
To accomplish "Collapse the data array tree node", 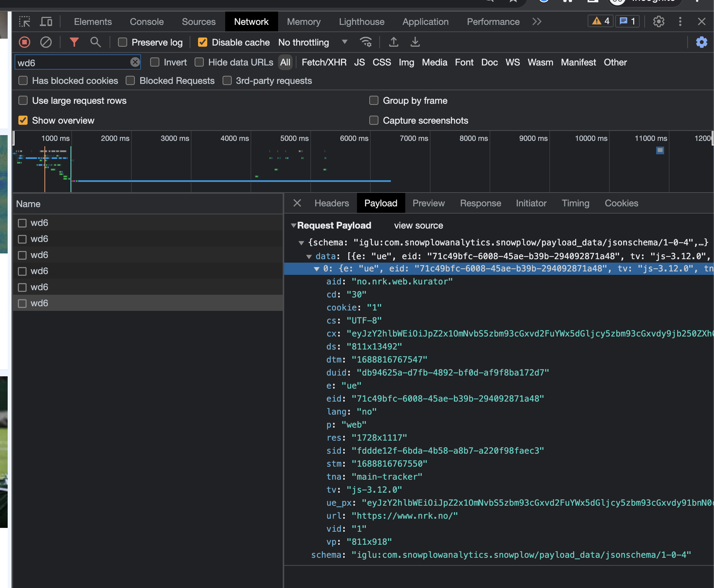I will click(309, 256).
